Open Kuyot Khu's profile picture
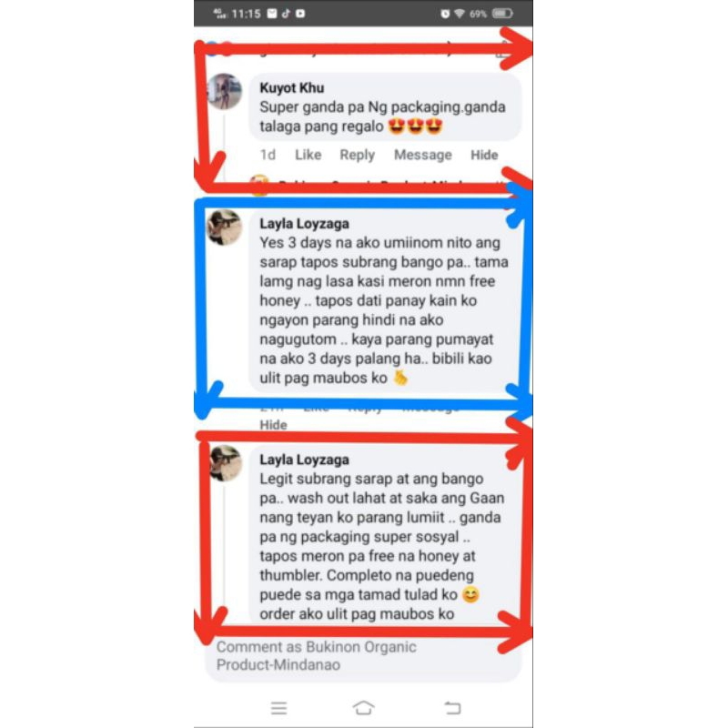 (x=224, y=92)
